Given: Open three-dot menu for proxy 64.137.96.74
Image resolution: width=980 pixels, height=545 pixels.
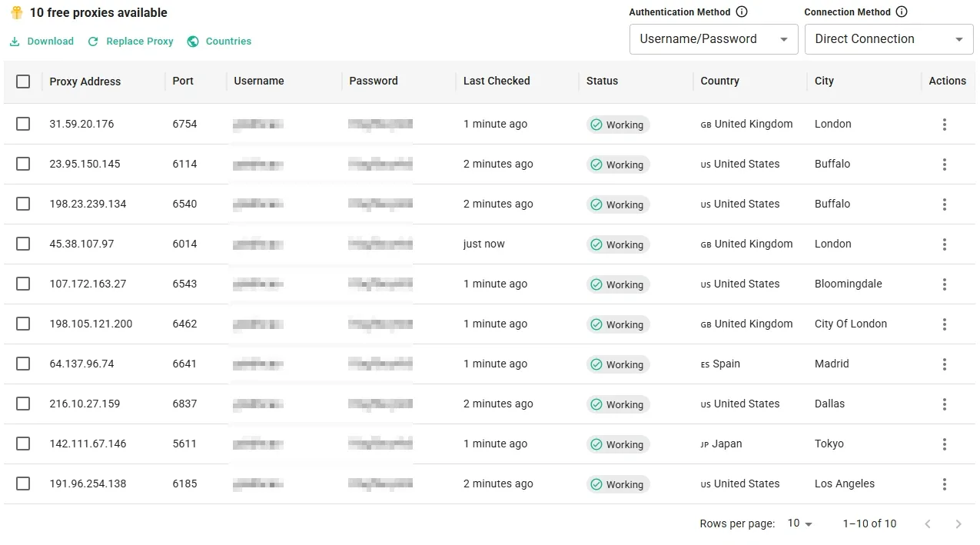Looking at the screenshot, I should 944,364.
